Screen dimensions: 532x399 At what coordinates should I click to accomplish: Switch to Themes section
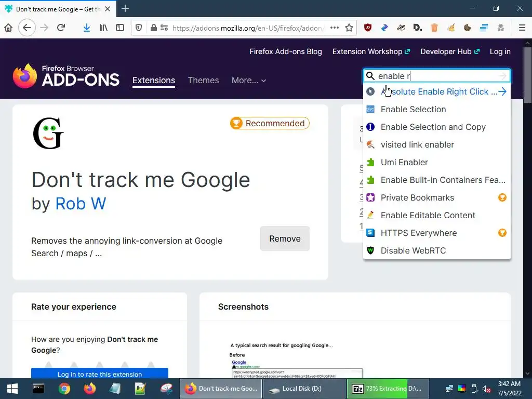click(x=203, y=81)
